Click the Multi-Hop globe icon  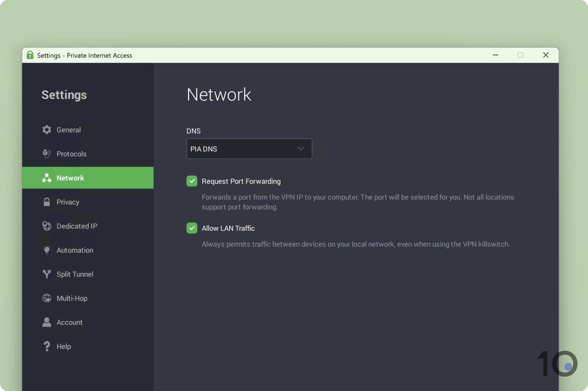[46, 298]
